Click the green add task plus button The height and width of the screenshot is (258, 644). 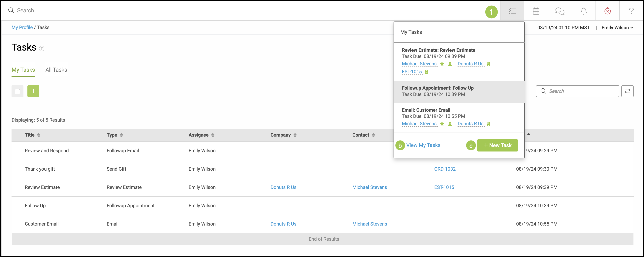pos(33,91)
